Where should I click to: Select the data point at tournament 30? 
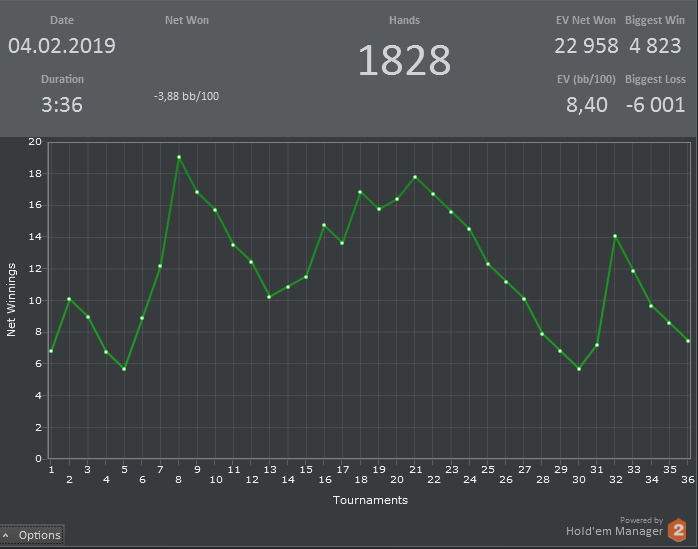pos(579,369)
